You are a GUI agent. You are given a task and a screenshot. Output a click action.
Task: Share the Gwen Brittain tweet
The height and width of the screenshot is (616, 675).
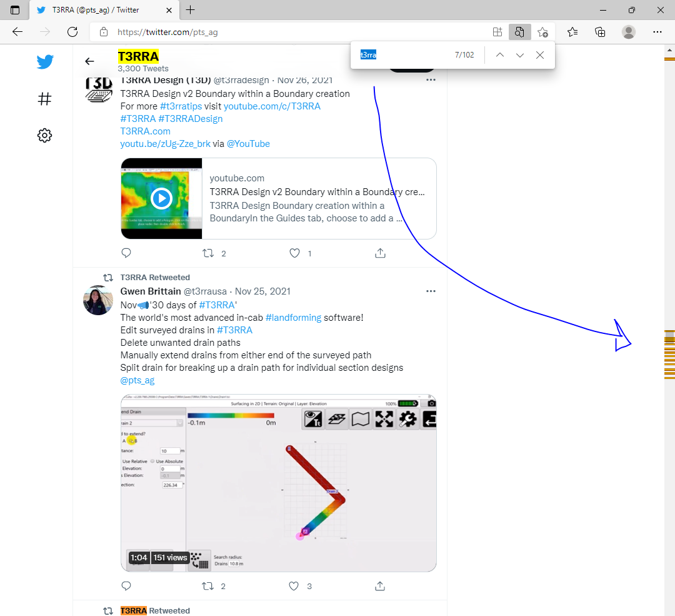tap(380, 586)
